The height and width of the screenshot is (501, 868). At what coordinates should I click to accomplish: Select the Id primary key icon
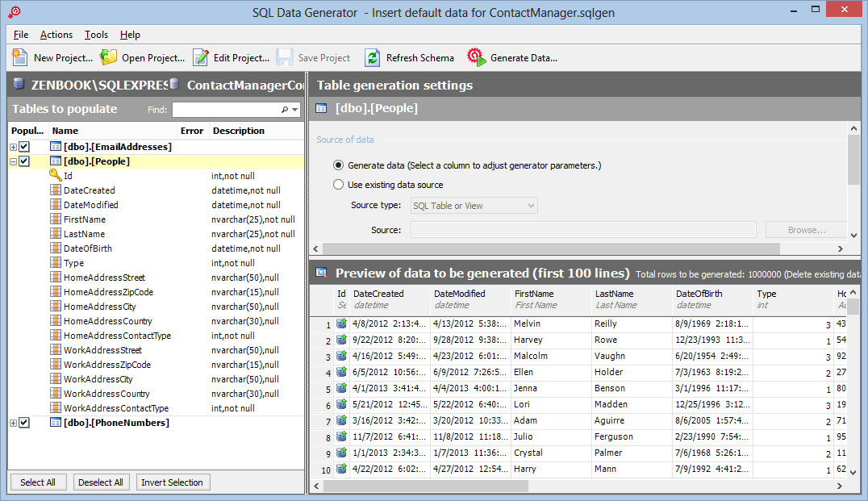coord(55,176)
